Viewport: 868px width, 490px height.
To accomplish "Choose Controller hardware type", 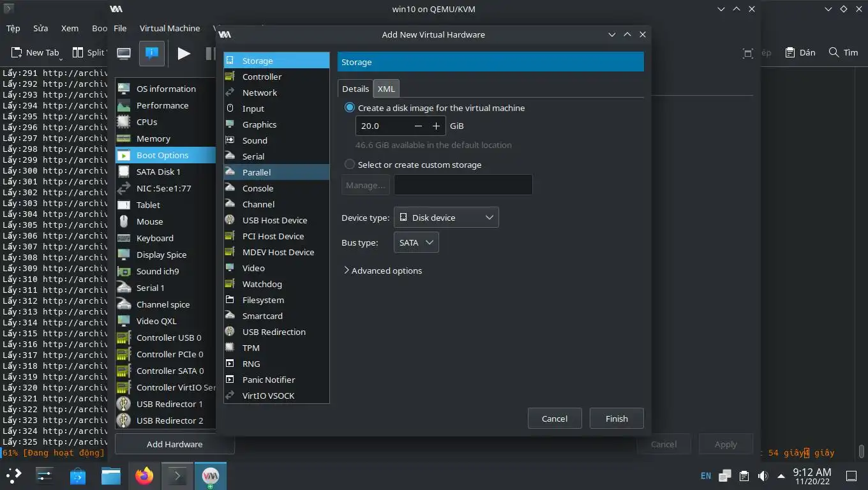I will [276, 77].
